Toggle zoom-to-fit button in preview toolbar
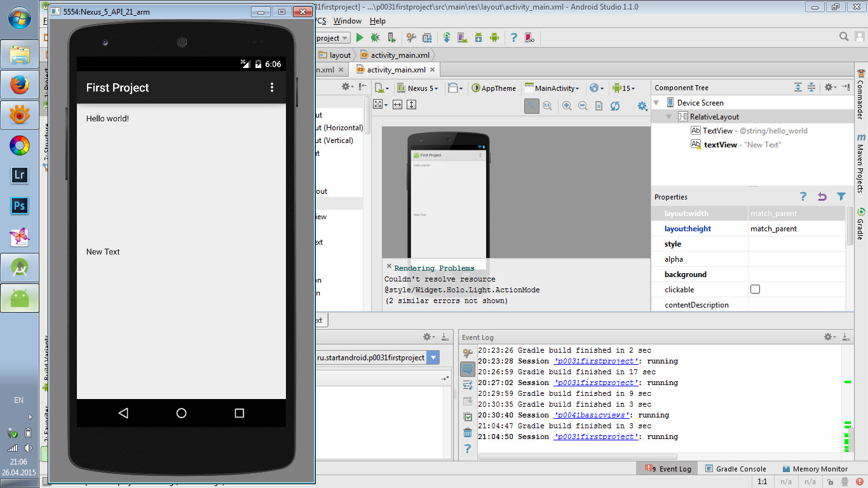The height and width of the screenshot is (488, 868). point(532,106)
